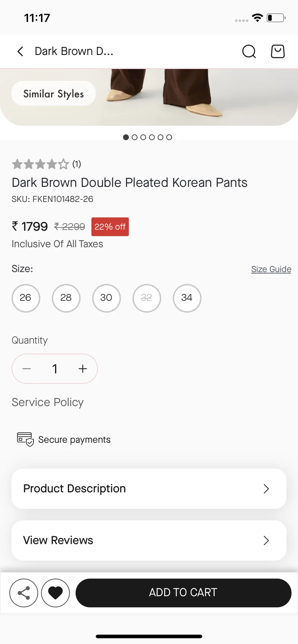The width and height of the screenshot is (298, 644).
Task: Pick size 34
Action: (187, 298)
